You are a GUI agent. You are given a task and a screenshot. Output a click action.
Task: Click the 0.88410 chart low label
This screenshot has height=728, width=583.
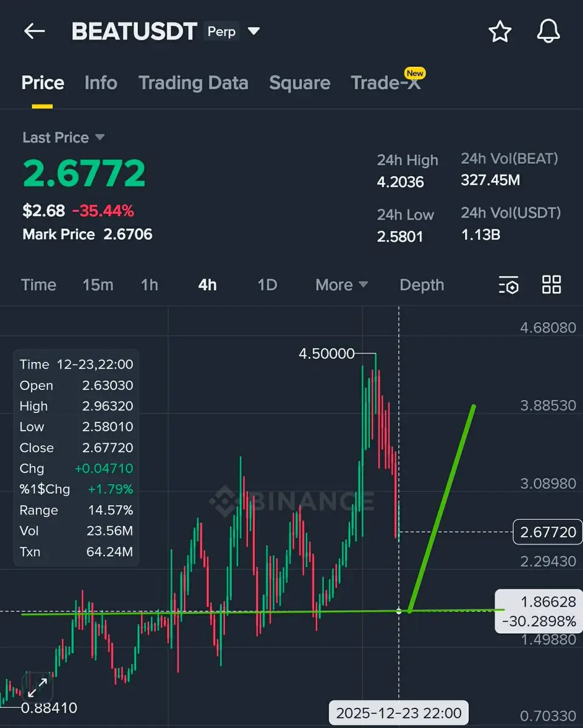click(49, 708)
